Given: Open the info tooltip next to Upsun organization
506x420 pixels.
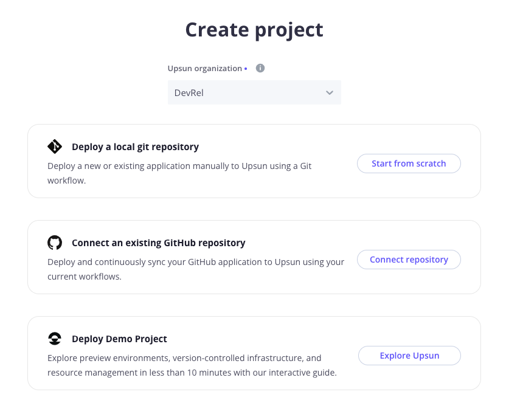Looking at the screenshot, I should point(260,68).
